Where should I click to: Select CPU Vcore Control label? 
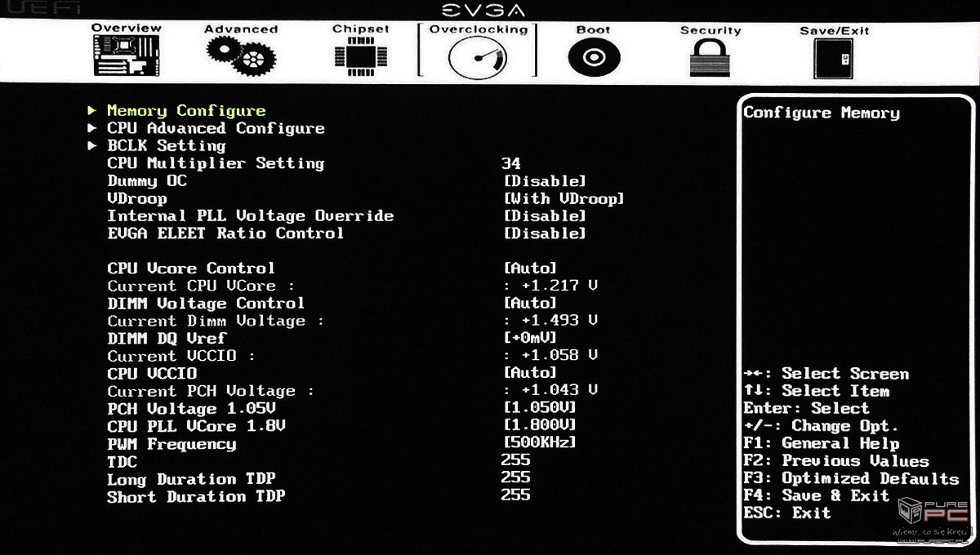point(191,269)
